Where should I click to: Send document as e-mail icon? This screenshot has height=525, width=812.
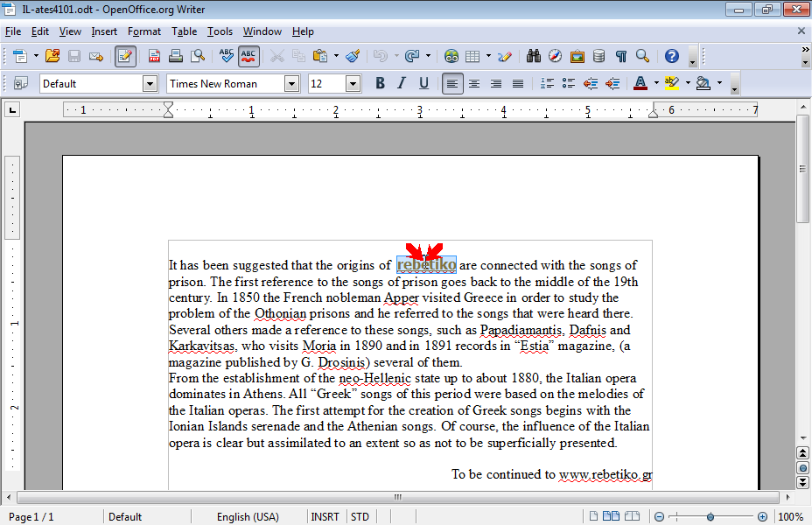pyautogui.click(x=95, y=56)
